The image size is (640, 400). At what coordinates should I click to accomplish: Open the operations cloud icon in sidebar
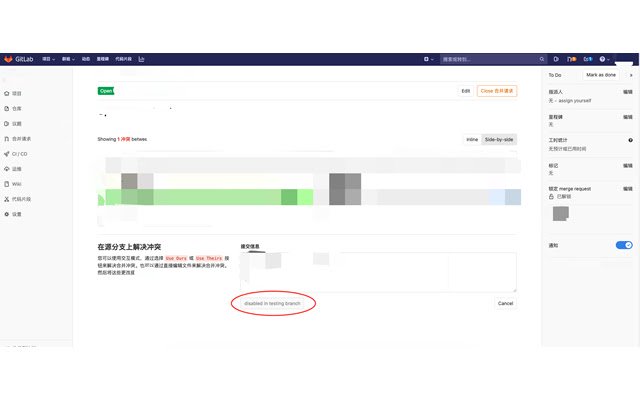tap(7, 169)
